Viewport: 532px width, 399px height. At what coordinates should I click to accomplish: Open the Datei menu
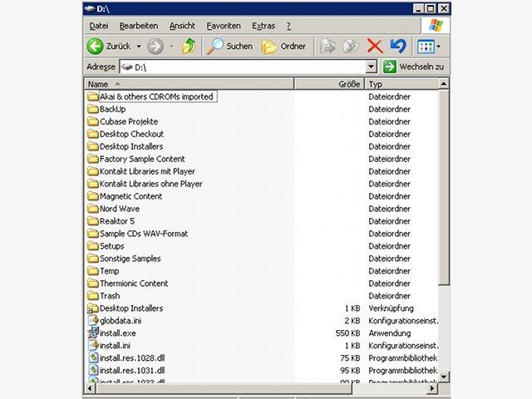[99, 26]
